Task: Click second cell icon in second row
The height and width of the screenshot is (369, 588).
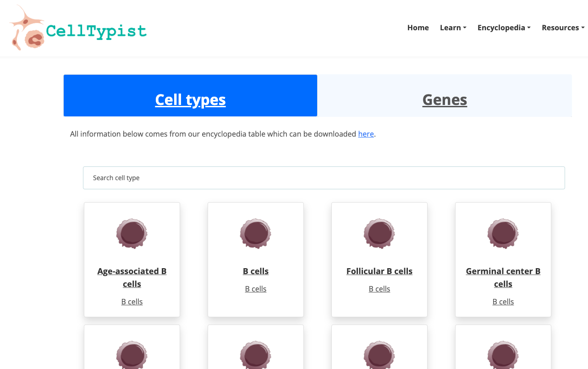Action: [256, 355]
